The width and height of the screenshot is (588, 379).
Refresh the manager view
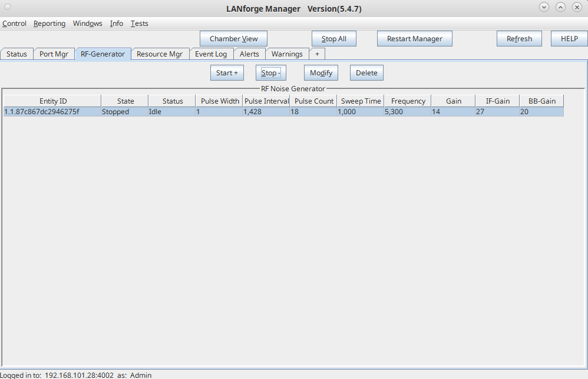[519, 39]
